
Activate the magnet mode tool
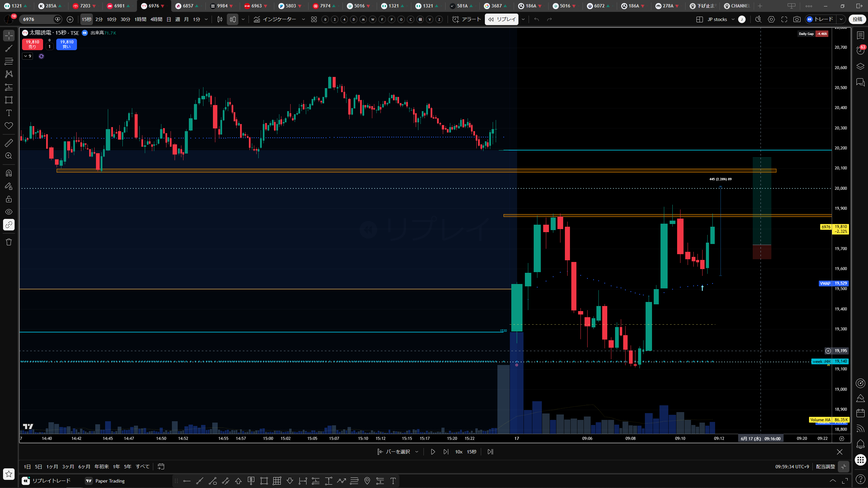pyautogui.click(x=9, y=173)
